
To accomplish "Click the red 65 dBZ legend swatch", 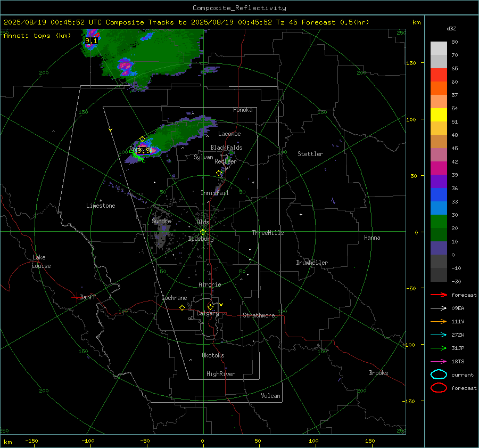I will click(439, 75).
